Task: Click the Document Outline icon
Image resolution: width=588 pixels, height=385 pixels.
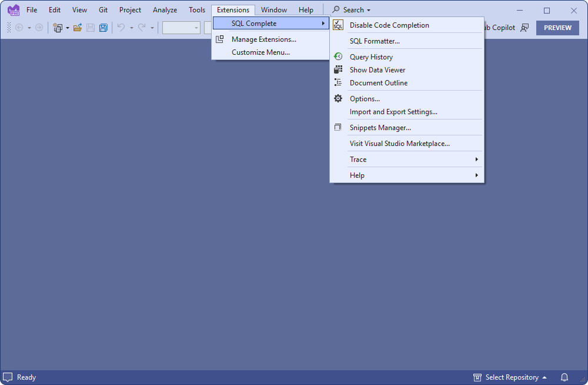Action: pyautogui.click(x=338, y=82)
